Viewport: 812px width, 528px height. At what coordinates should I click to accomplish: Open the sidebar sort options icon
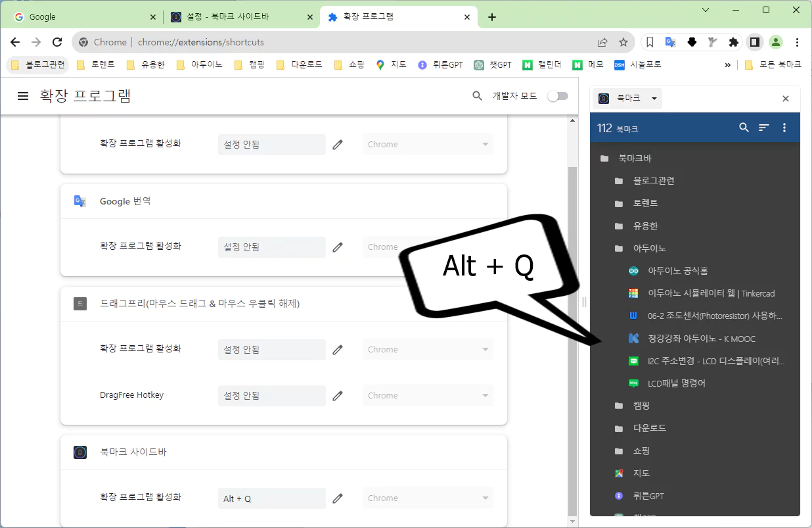[763, 128]
